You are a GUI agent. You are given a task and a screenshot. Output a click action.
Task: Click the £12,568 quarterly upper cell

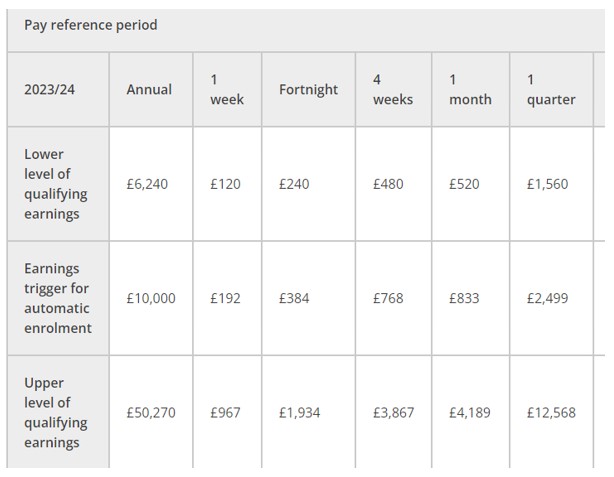551,412
